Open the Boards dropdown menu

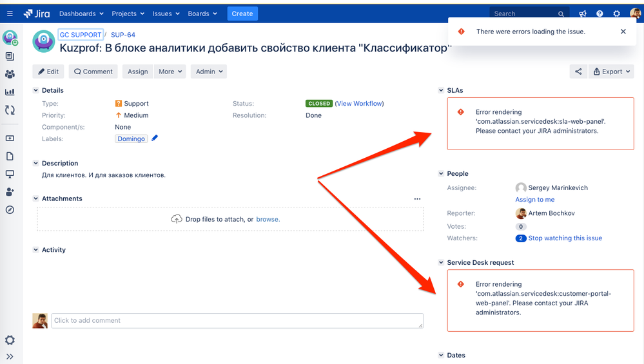coord(202,14)
